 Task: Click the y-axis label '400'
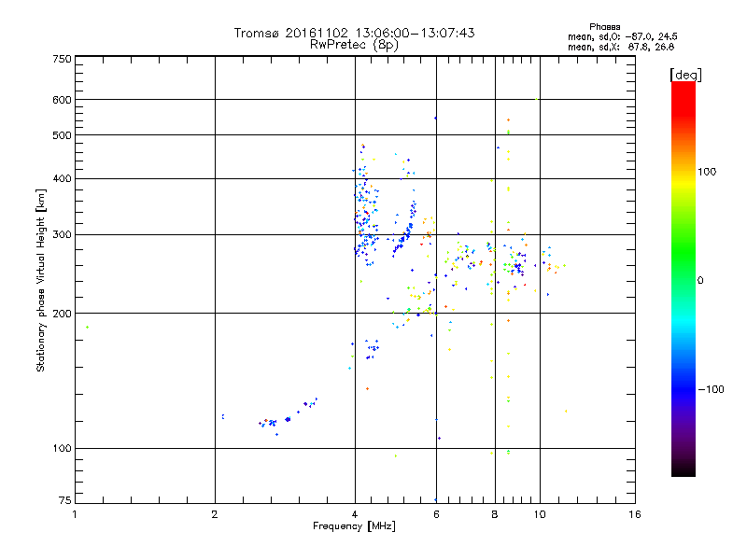(x=62, y=179)
